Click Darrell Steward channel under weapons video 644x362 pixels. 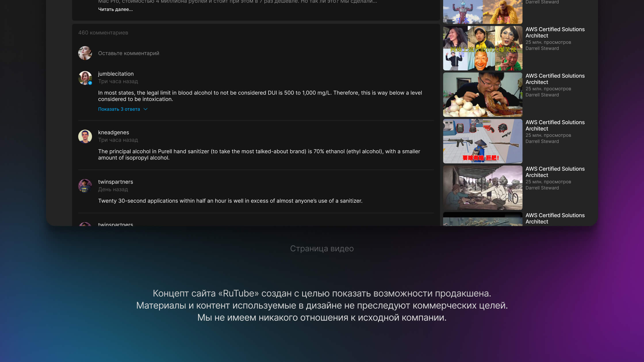point(542,141)
